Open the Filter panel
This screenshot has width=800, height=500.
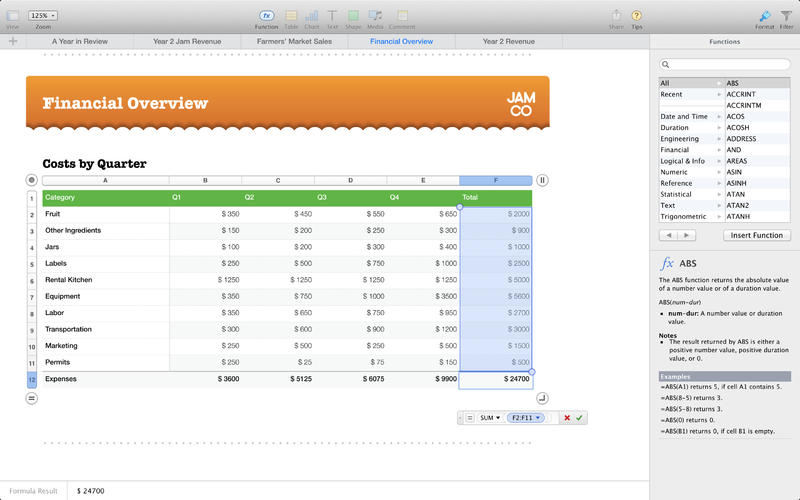click(785, 16)
